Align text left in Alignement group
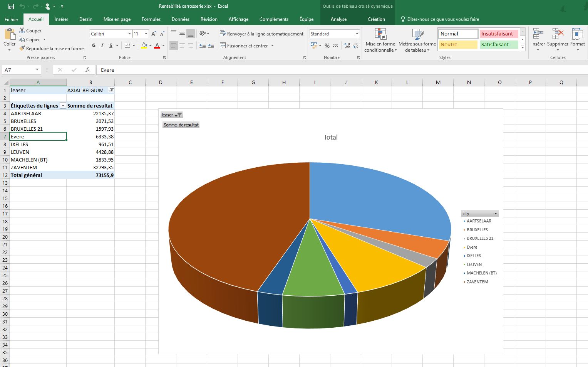 click(x=174, y=45)
